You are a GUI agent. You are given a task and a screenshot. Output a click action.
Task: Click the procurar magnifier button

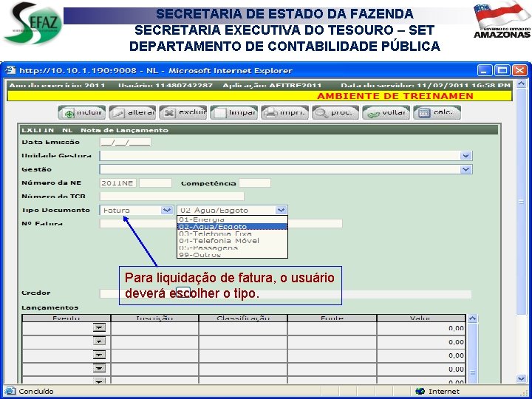335,112
